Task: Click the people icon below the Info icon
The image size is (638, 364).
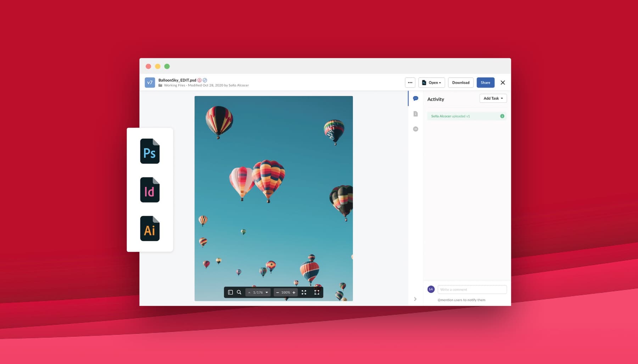Action: click(415, 129)
